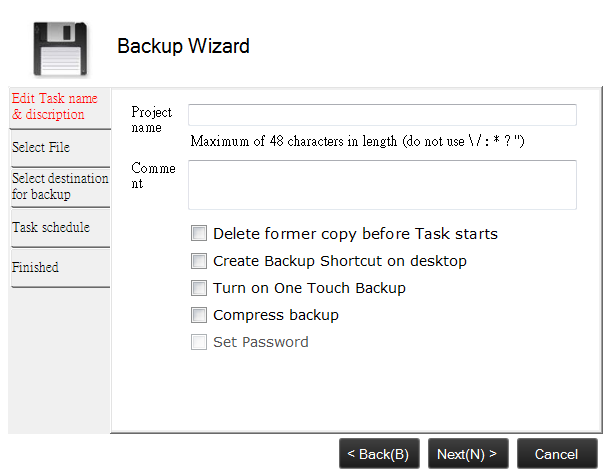612x475 pixels.
Task: Check Create Backup Shortcut on desktop
Action: pyautogui.click(x=199, y=261)
